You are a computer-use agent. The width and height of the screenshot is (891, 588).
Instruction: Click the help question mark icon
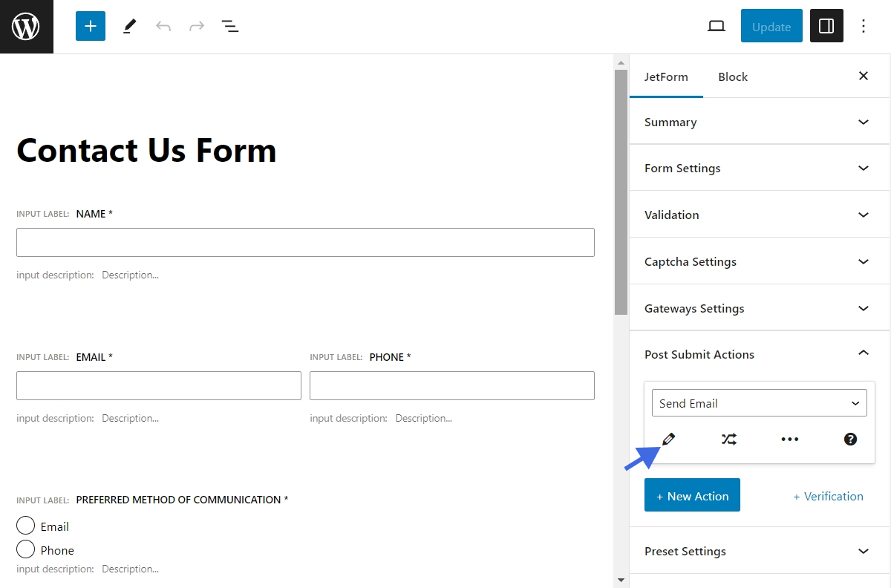[x=851, y=440]
